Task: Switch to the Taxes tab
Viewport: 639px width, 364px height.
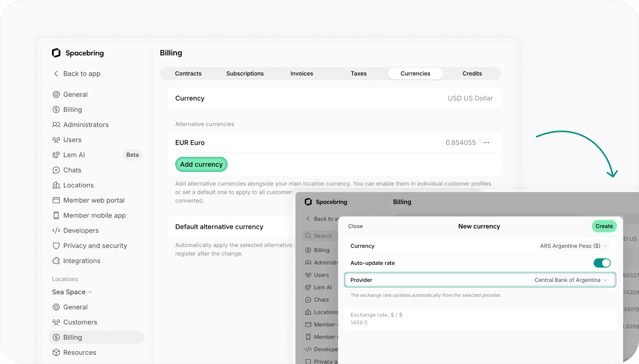Action: pyautogui.click(x=359, y=74)
